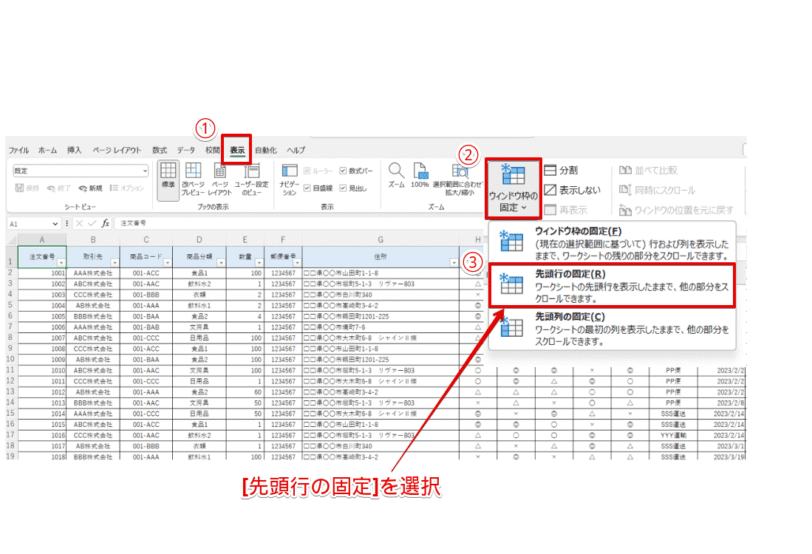Image resolution: width=812 pixels, height=554 pixels.
Task: Open filter dropdown for 数量 column
Action: [259, 263]
